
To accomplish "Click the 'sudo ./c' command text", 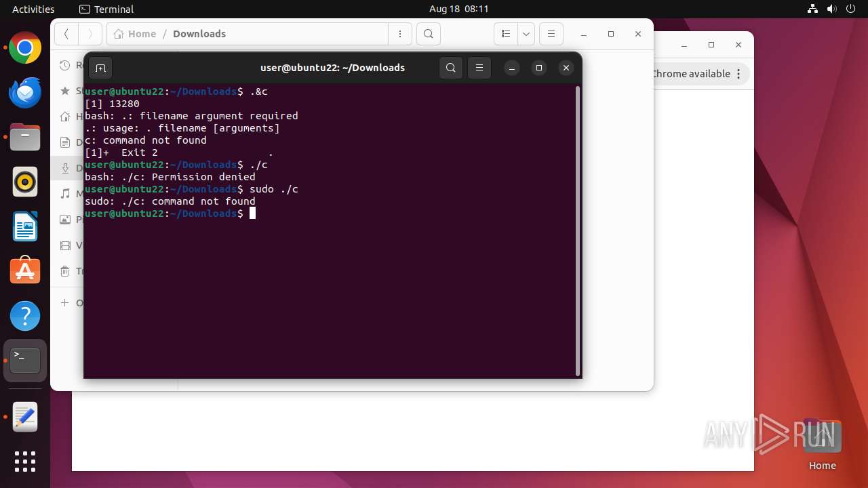I will [274, 189].
